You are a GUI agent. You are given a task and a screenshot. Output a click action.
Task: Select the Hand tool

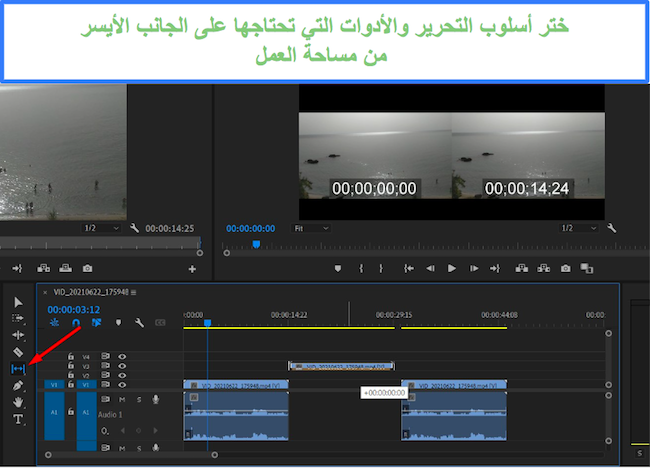18,402
